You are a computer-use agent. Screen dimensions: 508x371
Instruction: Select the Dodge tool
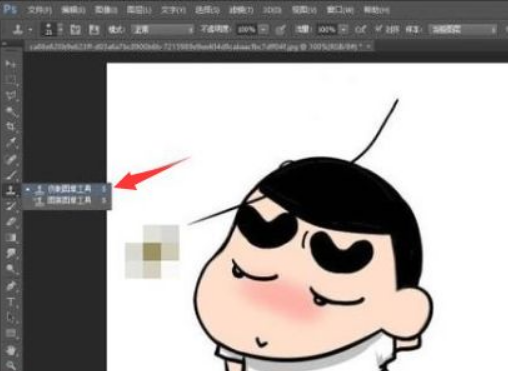point(10,269)
